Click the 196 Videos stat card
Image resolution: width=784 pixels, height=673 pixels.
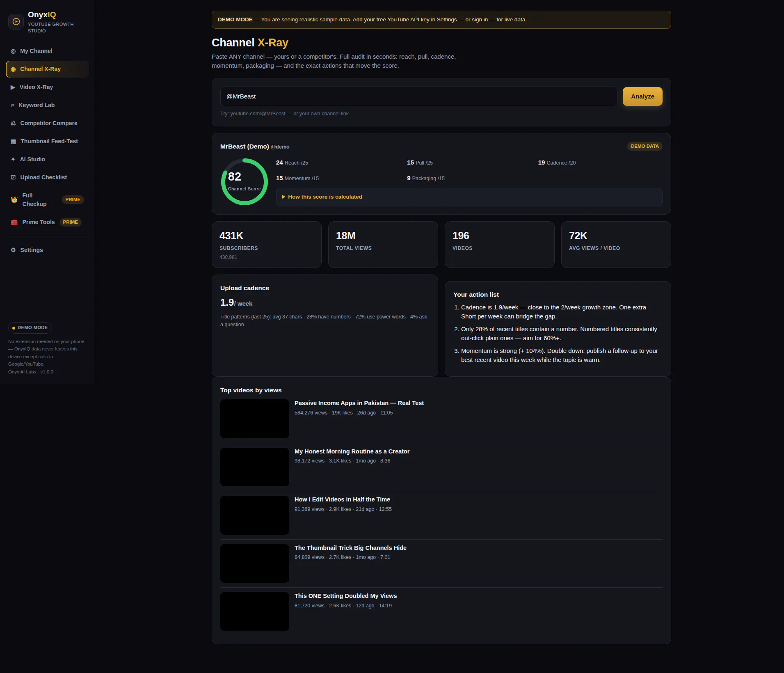tap(500, 245)
